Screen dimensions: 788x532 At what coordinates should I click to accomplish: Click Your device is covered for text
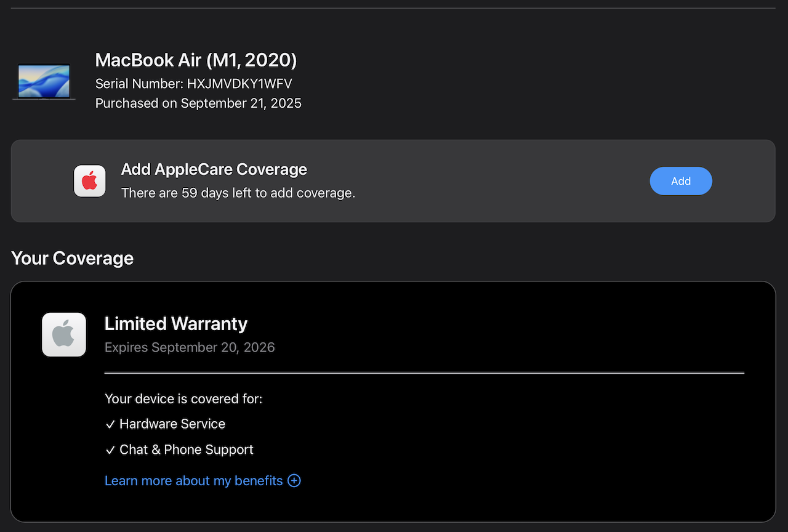(x=183, y=398)
